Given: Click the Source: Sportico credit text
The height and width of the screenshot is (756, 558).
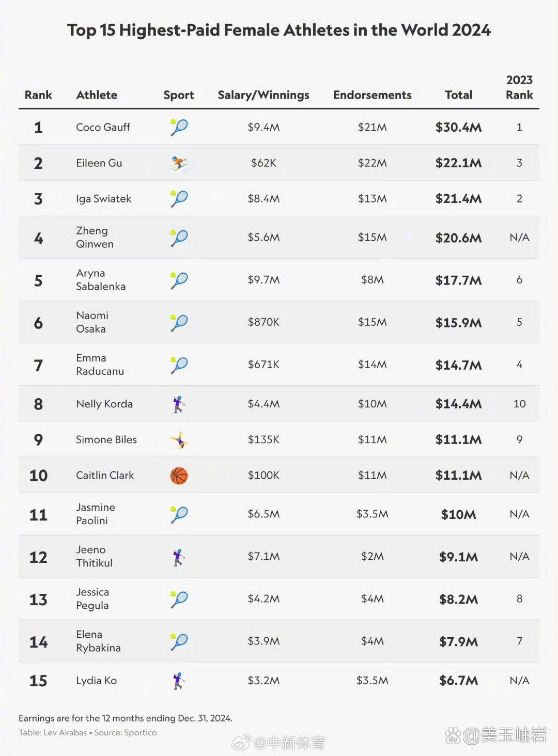Looking at the screenshot, I should [x=126, y=733].
